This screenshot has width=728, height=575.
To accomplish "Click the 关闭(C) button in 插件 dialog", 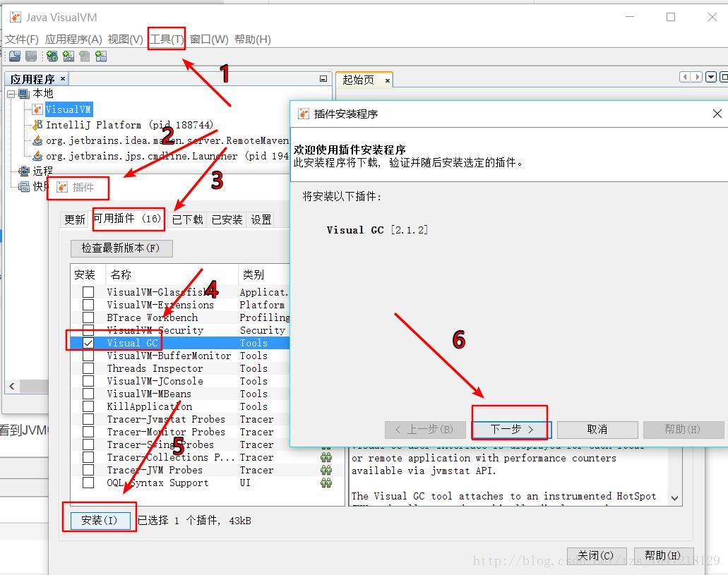I will 595,555.
